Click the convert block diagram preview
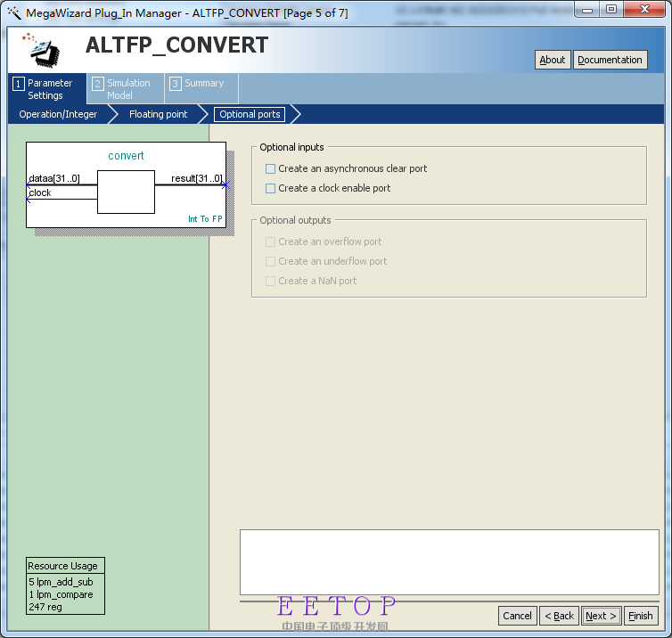The image size is (672, 638). pyautogui.click(x=126, y=184)
